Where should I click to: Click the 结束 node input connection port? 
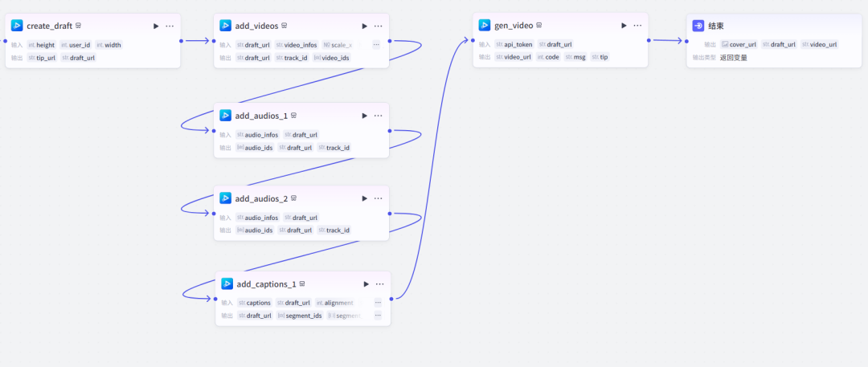coord(686,40)
